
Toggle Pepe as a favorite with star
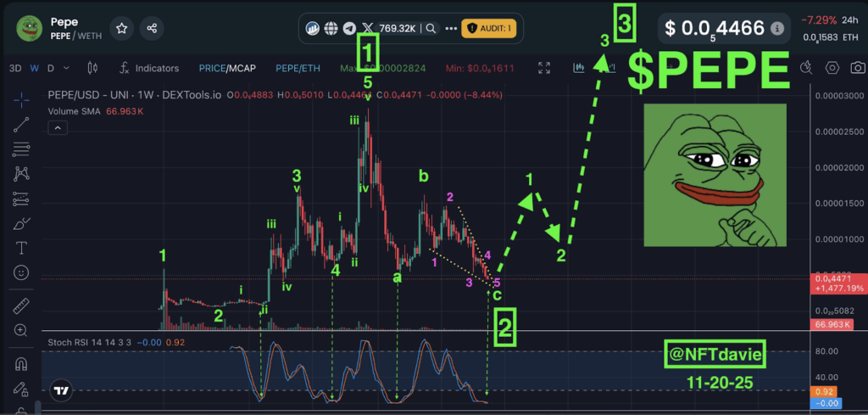coord(122,28)
